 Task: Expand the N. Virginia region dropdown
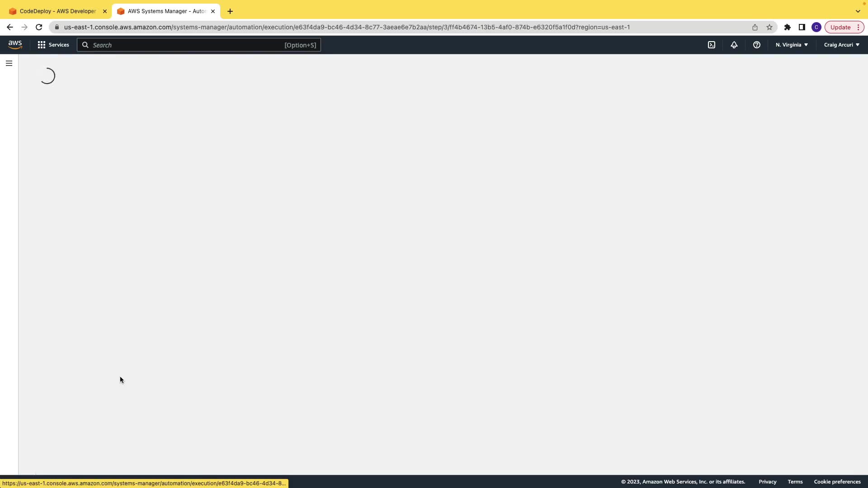point(792,45)
